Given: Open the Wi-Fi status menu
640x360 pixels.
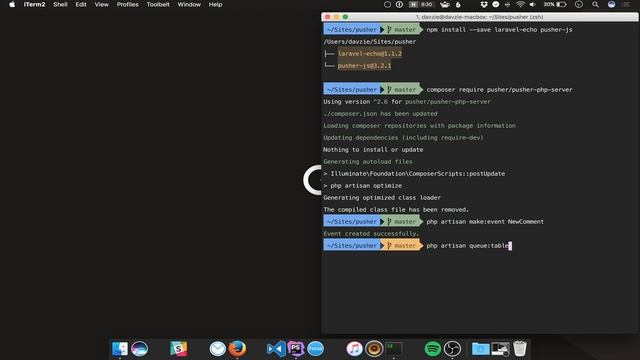Looking at the screenshot, I should (520, 4).
